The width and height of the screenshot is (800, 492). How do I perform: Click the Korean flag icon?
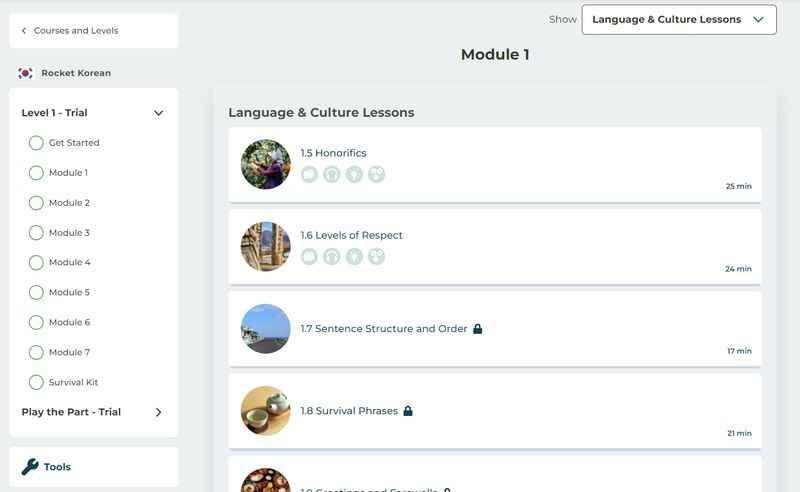click(x=25, y=73)
